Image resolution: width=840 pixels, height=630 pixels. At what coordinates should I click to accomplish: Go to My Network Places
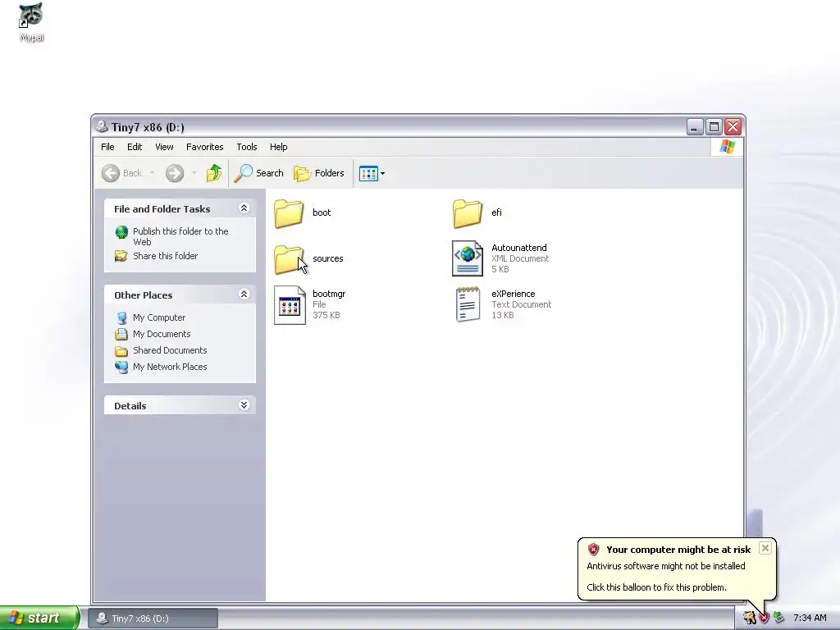pos(170,367)
